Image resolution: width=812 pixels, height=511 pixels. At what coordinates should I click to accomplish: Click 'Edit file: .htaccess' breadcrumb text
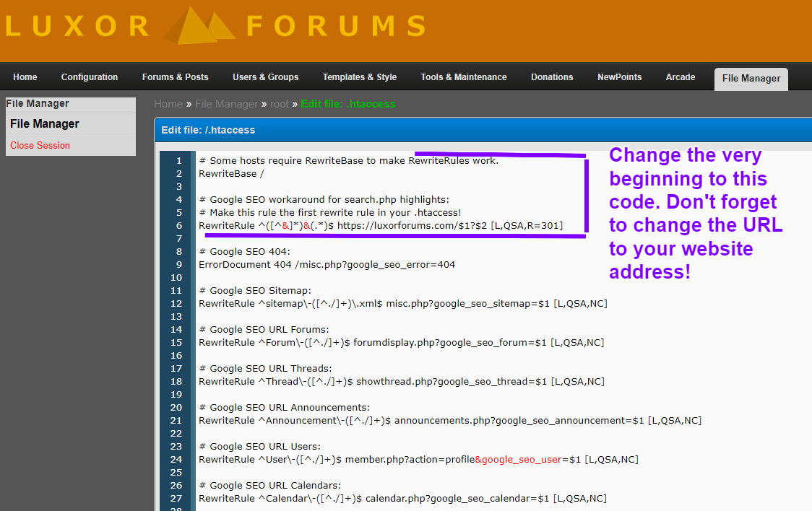[348, 104]
